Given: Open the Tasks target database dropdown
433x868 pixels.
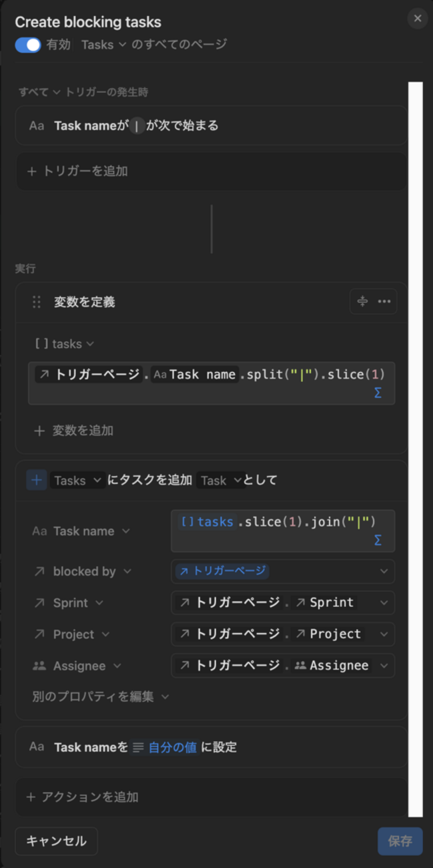Looking at the screenshot, I should pyautogui.click(x=77, y=480).
